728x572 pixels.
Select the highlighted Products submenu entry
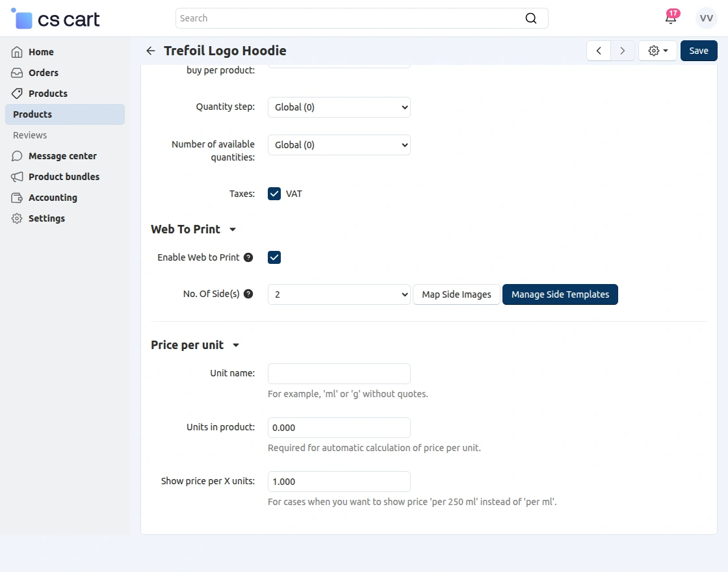click(31, 114)
